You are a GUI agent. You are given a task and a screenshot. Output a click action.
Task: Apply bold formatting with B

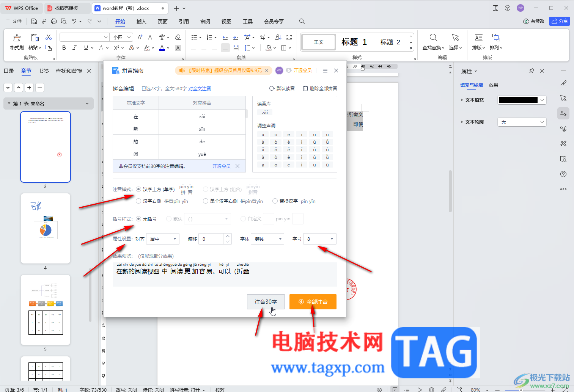pos(64,48)
